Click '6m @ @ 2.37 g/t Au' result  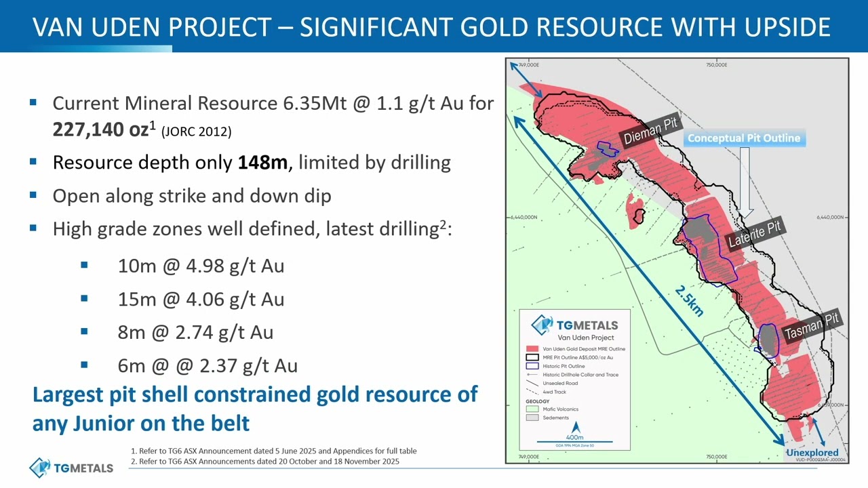pyautogui.click(x=208, y=365)
